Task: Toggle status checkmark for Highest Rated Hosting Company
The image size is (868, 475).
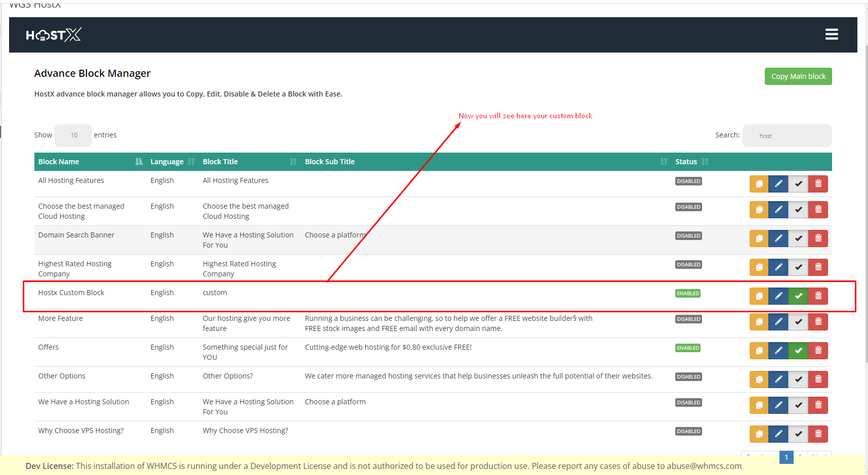Action: point(798,267)
